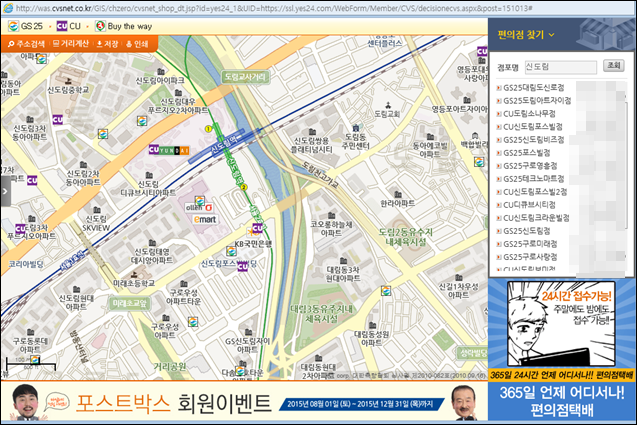Screen dimensions: 637x425
Task: Click the emart logo on the map
Action: pyautogui.click(x=205, y=219)
